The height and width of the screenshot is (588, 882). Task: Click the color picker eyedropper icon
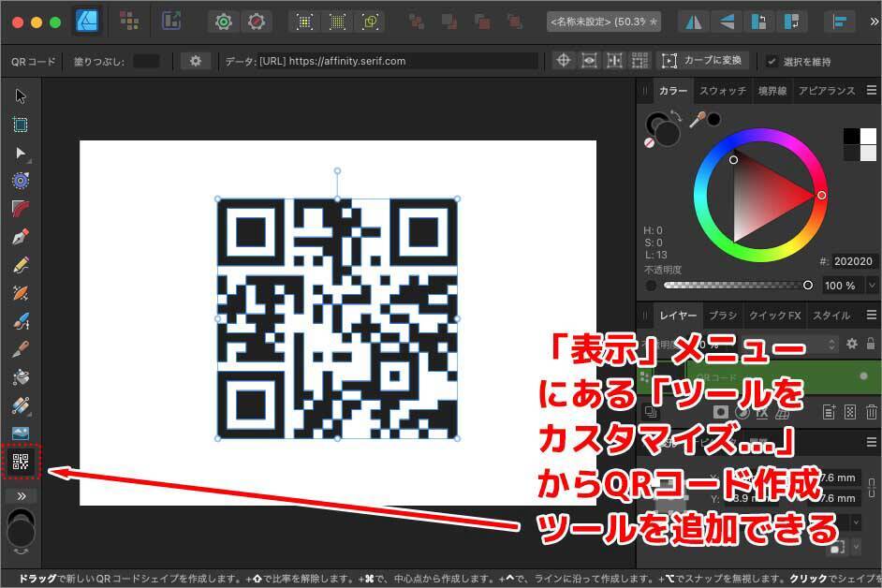pyautogui.click(x=697, y=119)
